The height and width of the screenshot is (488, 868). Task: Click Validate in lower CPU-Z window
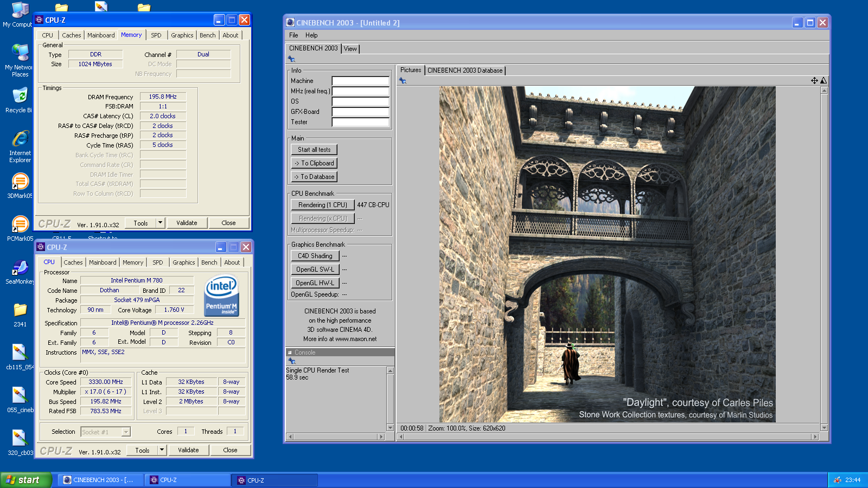[x=188, y=450]
